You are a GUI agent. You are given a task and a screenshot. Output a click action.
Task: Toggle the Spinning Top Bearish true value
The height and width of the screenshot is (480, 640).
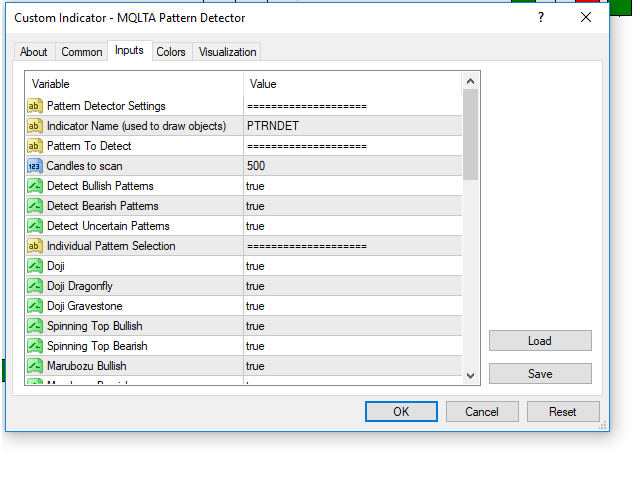[x=353, y=346]
